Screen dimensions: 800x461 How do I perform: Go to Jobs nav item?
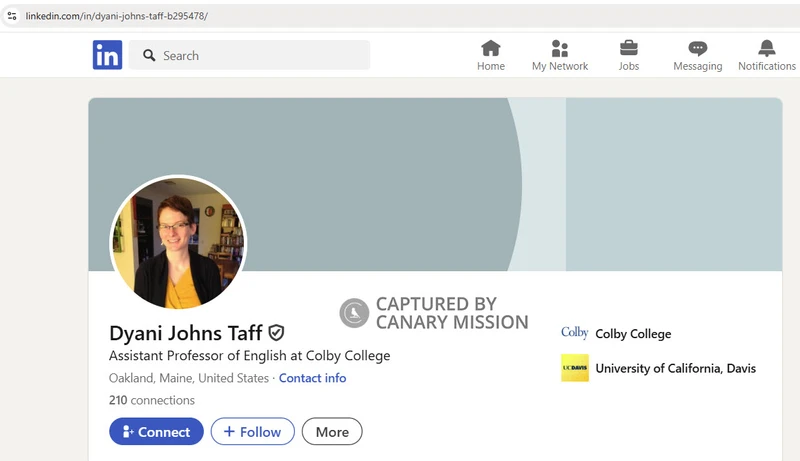click(629, 56)
